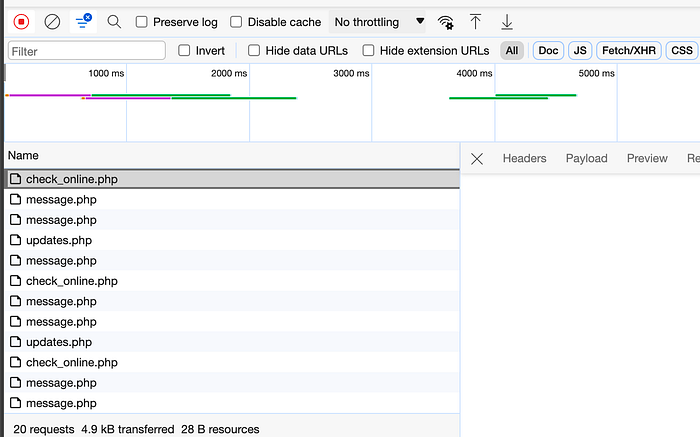This screenshot has height=437, width=700.
Task: Filter requests by Fetch/XHR type
Action: click(x=629, y=50)
